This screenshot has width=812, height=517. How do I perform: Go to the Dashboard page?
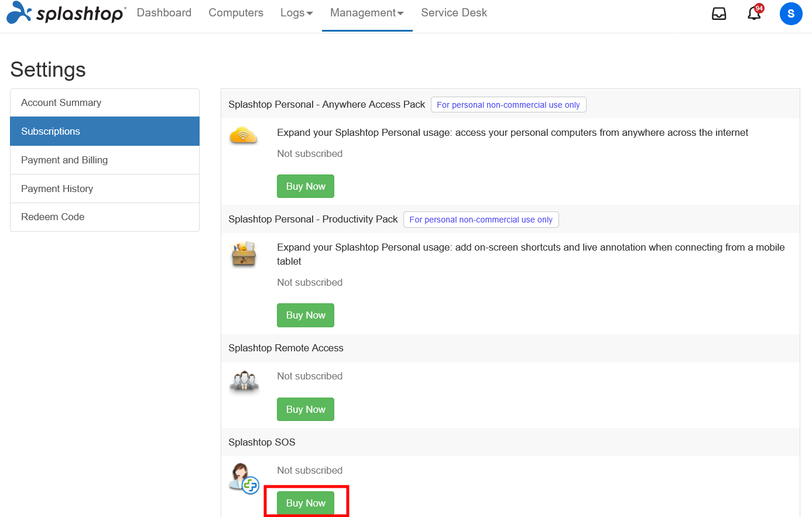pyautogui.click(x=164, y=13)
